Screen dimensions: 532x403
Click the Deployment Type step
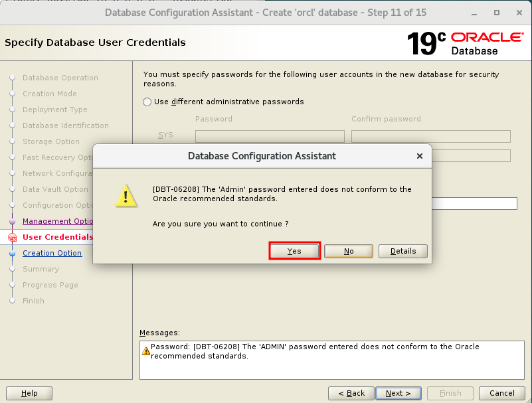click(54, 110)
